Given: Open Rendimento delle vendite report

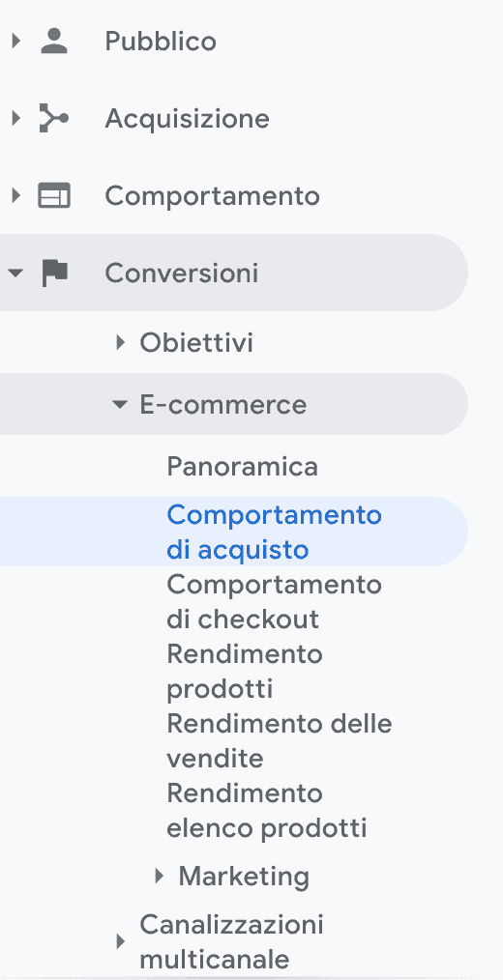Looking at the screenshot, I should pos(279,740).
